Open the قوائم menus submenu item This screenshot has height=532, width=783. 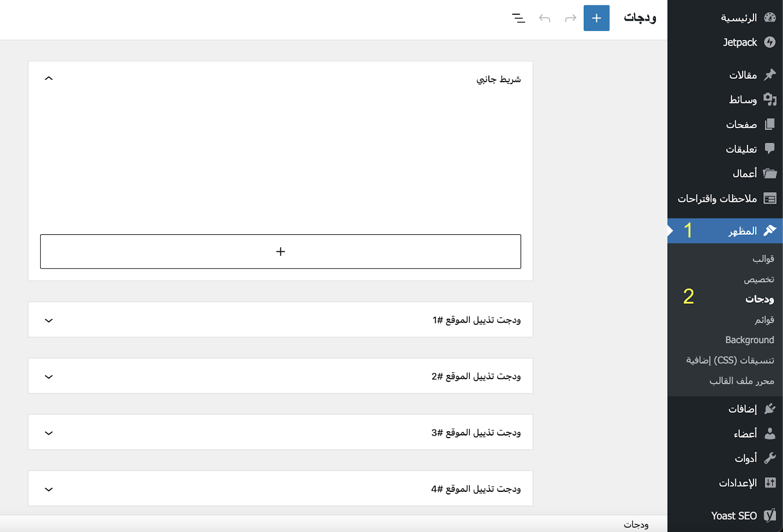coord(764,320)
